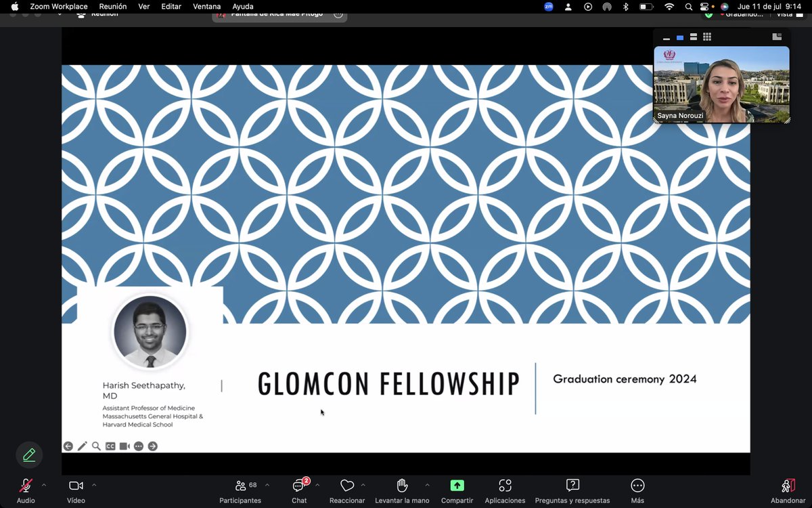This screenshot has width=812, height=508.
Task: Click the shared screen options button on Pantalla banner
Action: [x=338, y=14]
